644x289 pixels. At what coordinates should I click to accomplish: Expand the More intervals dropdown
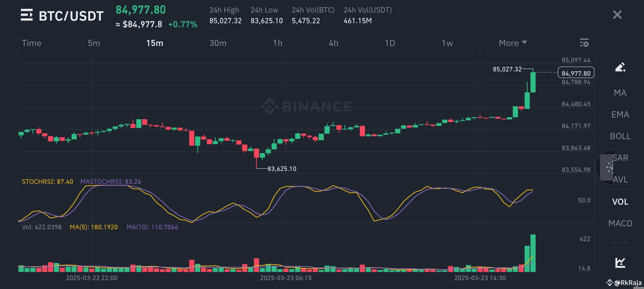point(513,43)
